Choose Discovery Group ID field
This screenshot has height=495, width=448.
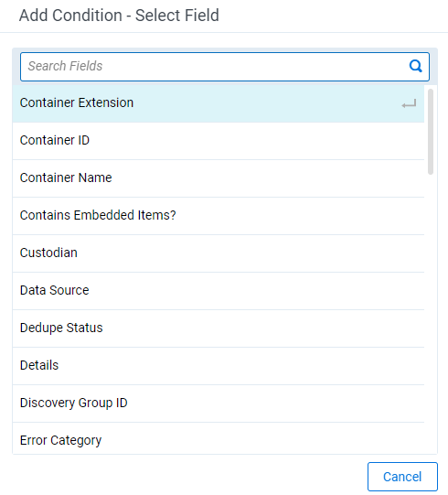219,404
